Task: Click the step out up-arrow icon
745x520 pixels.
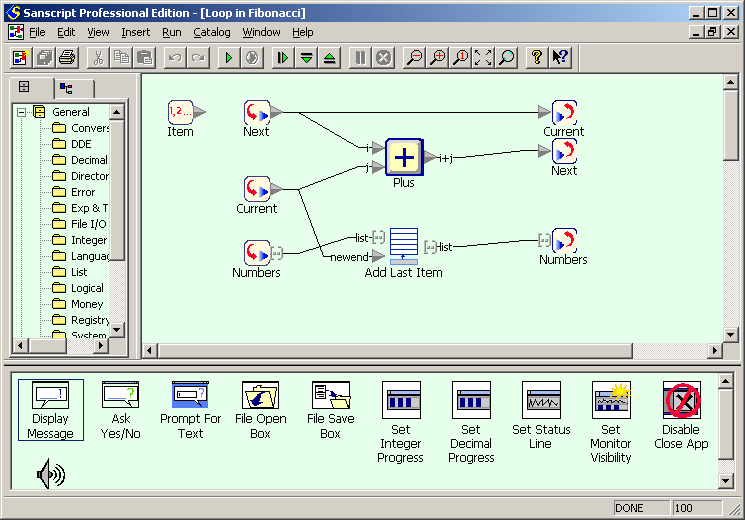Action: 330,58
